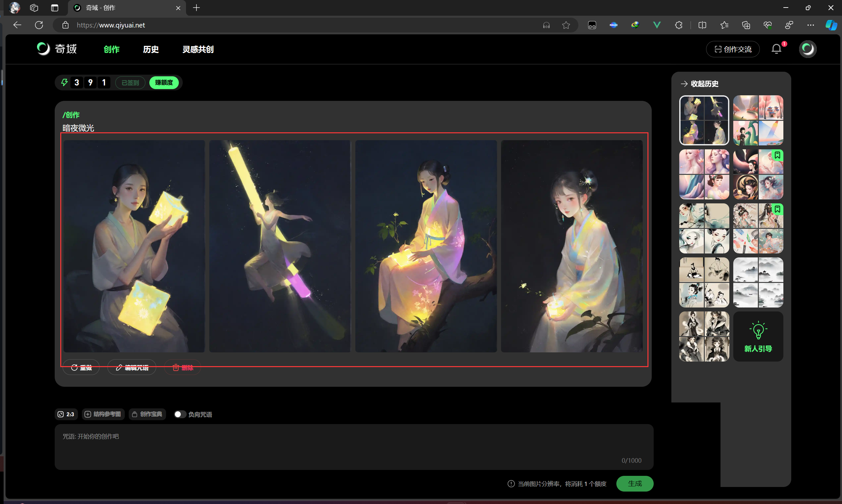
Task: Select the dark night glow history set
Action: tap(704, 120)
